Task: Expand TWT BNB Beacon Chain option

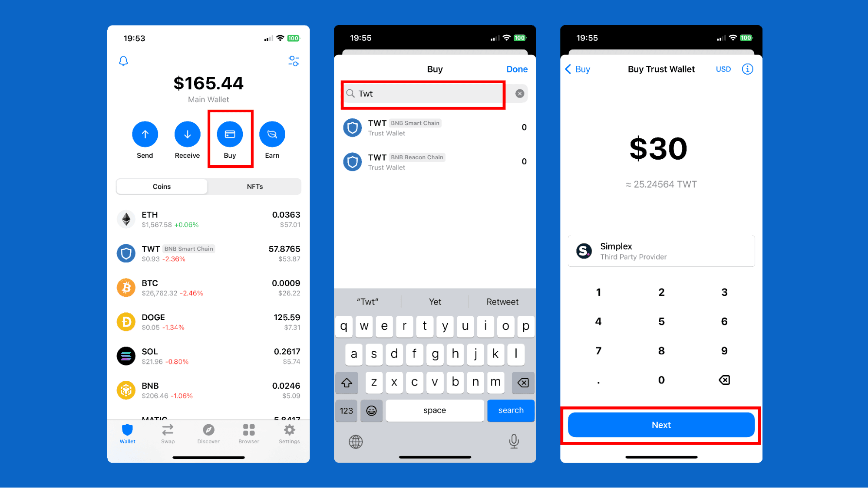Action: coord(433,161)
